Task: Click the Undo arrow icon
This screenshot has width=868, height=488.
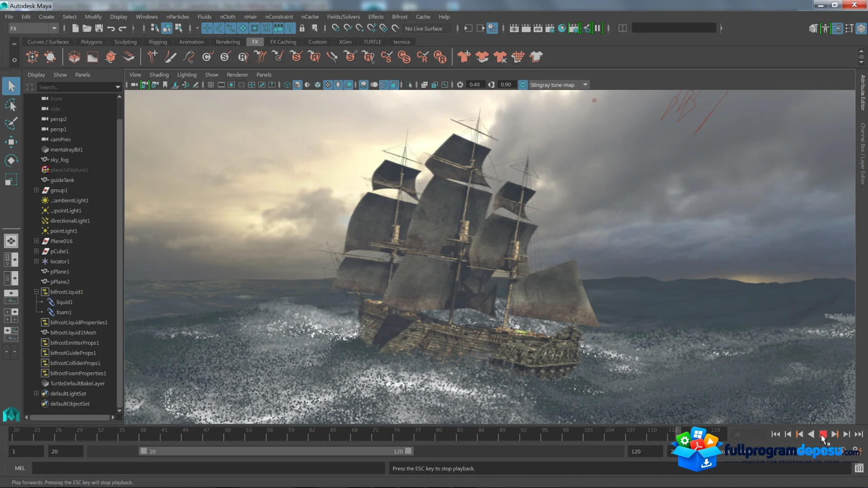Action: coord(111,28)
